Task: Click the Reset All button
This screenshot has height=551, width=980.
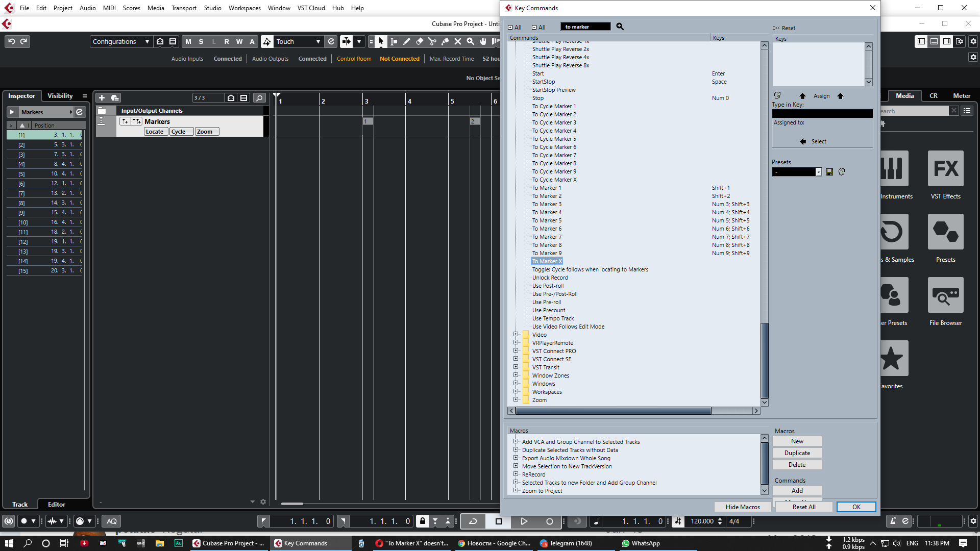Action: pos(803,507)
